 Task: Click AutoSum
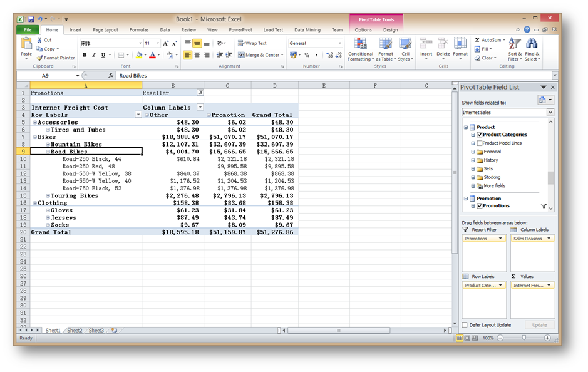(x=490, y=39)
